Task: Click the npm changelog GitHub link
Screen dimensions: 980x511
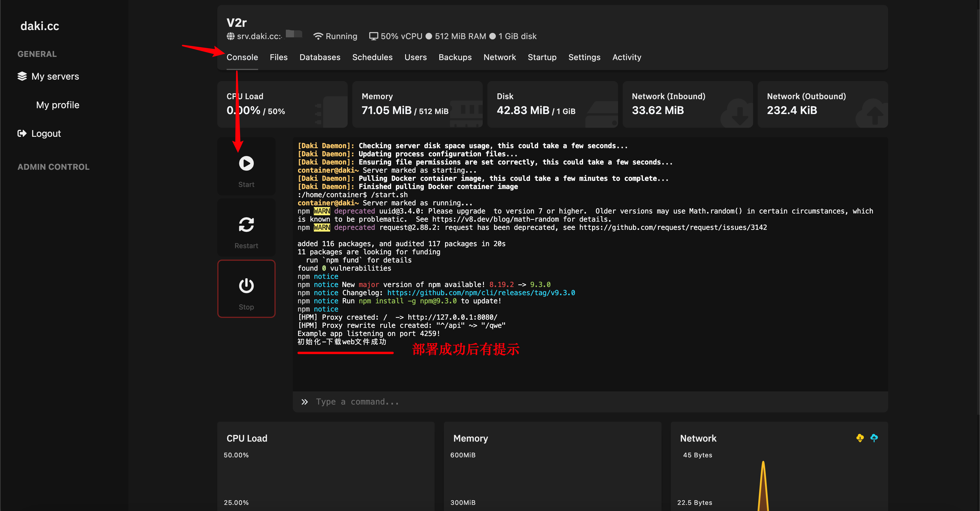Action: 481,293
